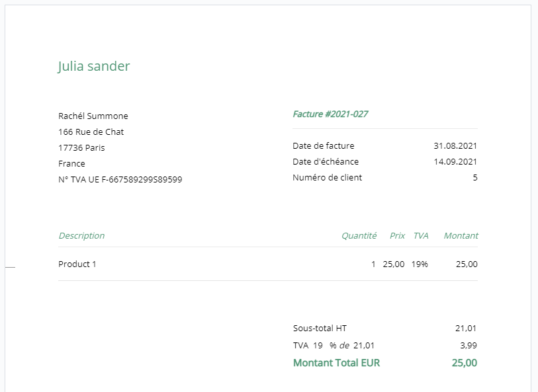Viewport: 538px width, 392px height.
Task: Click the Montant Total EUR label
Action: (x=337, y=363)
